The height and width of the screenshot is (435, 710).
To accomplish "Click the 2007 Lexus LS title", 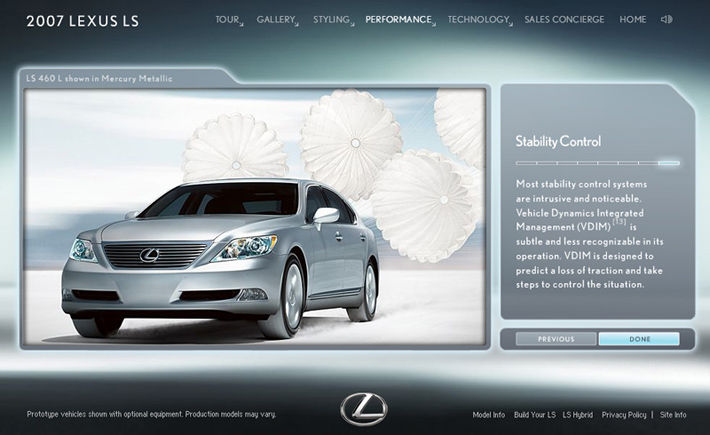I will 82,21.
